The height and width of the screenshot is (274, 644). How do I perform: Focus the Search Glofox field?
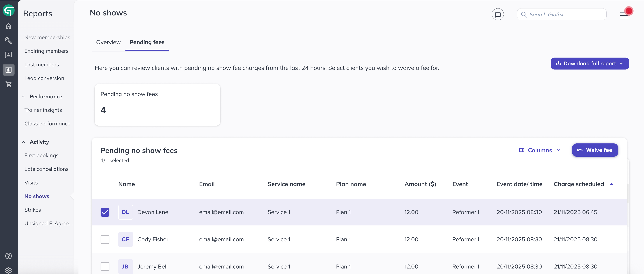(x=561, y=15)
